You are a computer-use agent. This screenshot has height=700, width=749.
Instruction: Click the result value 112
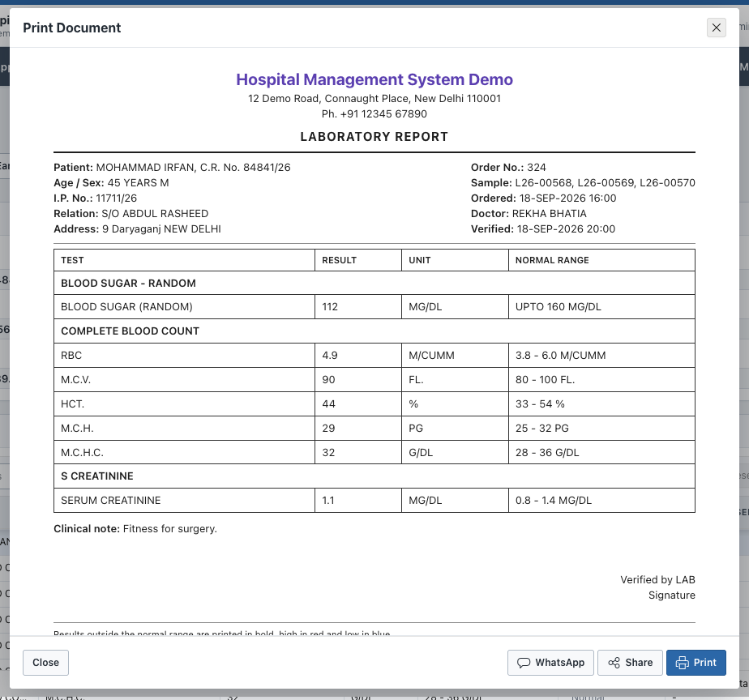(x=358, y=306)
